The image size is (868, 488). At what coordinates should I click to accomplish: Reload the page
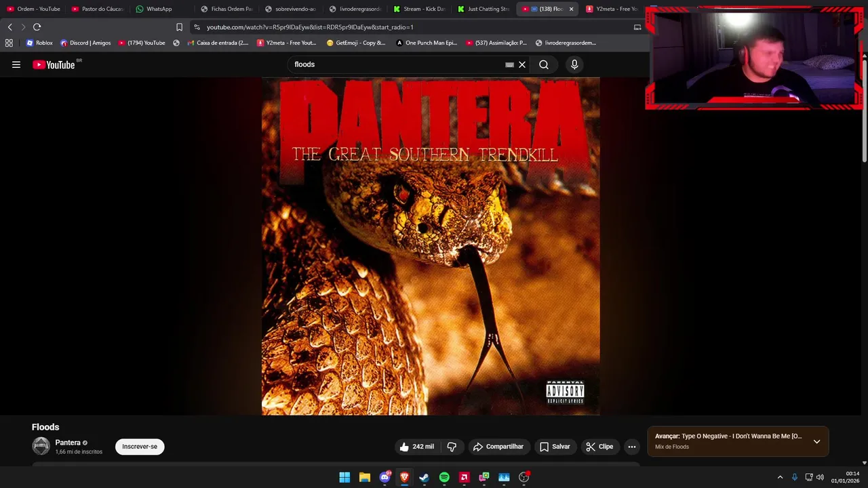point(37,27)
